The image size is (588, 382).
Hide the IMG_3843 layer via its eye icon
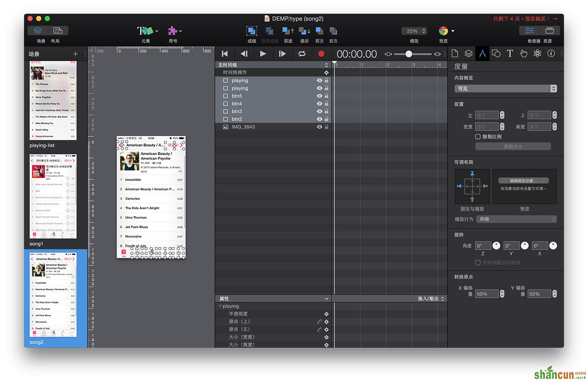click(320, 127)
